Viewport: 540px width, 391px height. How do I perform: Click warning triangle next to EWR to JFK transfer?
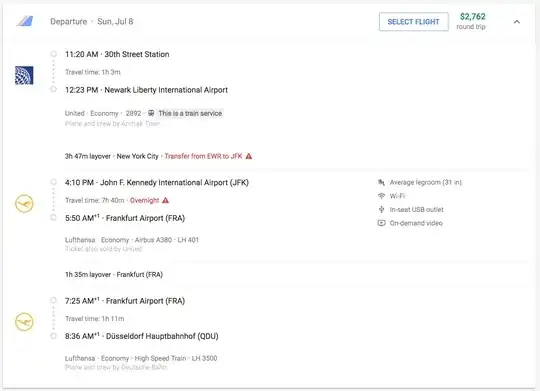click(249, 156)
